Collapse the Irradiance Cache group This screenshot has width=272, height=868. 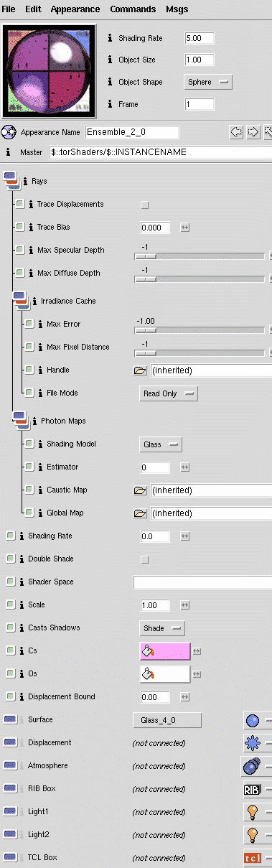click(18, 299)
